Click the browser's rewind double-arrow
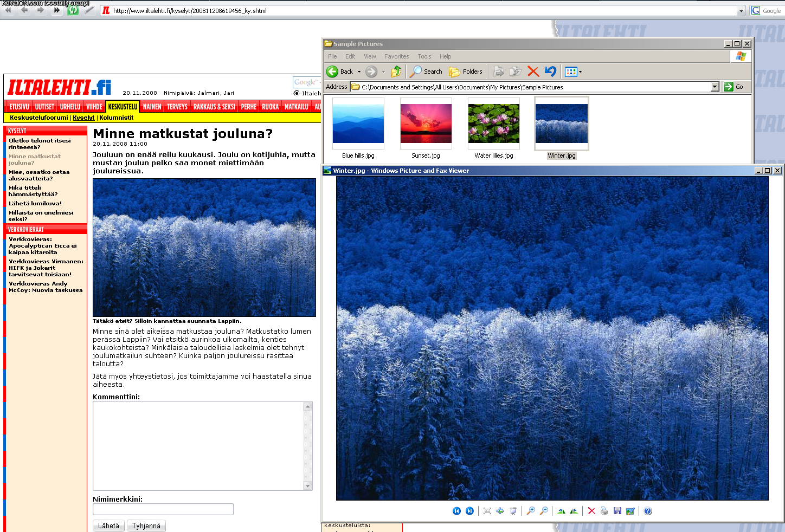785x532 pixels. click(8, 10)
